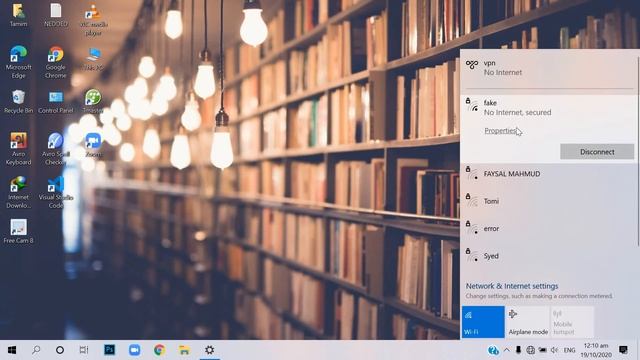
Task: Open Zoom from the taskbar
Action: (134, 350)
